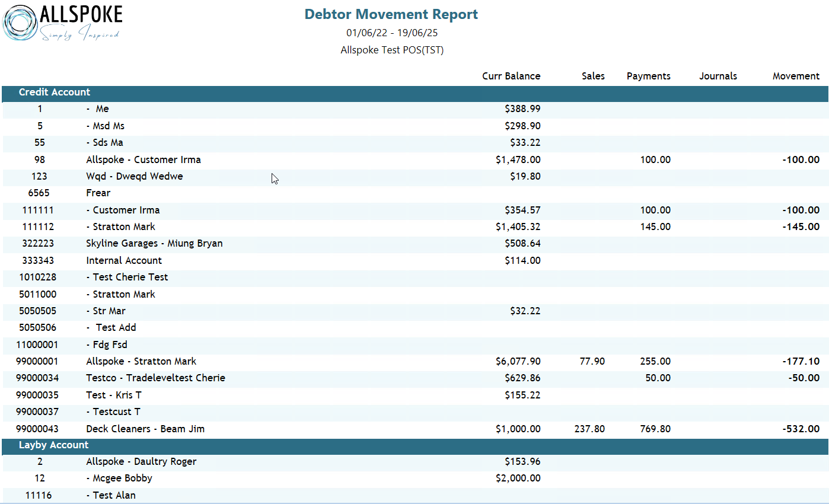Click the $155.22 balance
Screen dimensions: 829x504
point(522,395)
